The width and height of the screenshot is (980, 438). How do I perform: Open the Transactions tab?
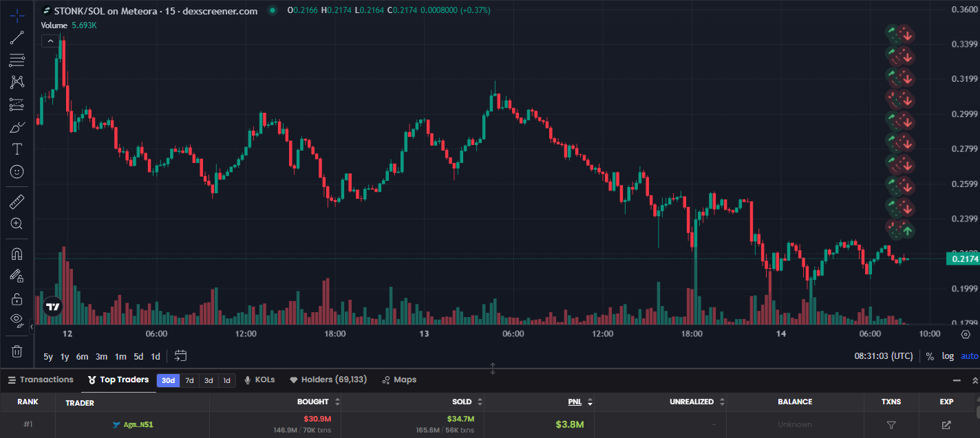tap(41, 380)
